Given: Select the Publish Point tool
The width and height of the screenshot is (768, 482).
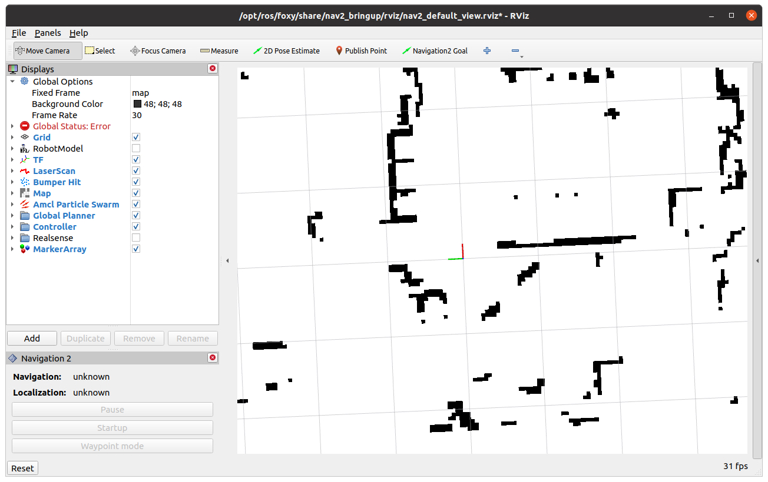Looking at the screenshot, I should (x=361, y=51).
